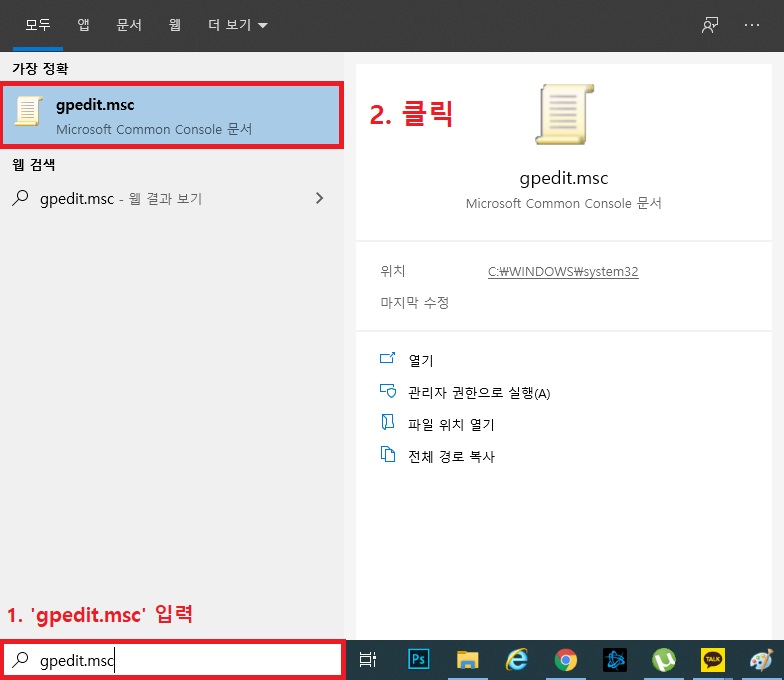The width and height of the screenshot is (784, 680).
Task: Choose 관리자 권한으로 실행(A)
Action: pyautogui.click(x=479, y=392)
